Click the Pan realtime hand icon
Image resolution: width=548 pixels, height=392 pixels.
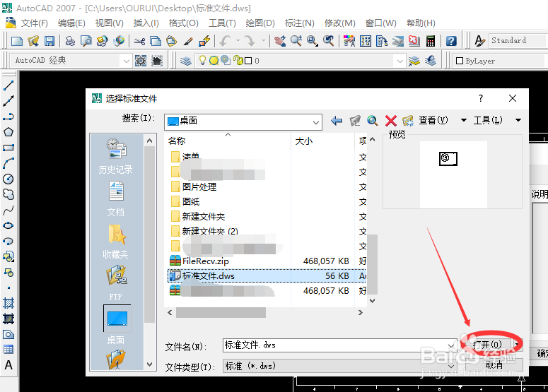tap(279, 41)
